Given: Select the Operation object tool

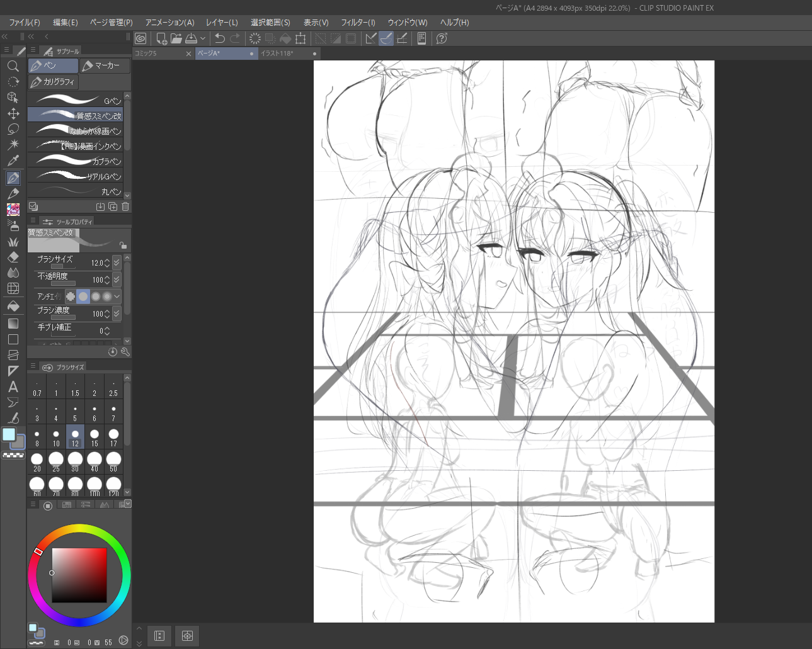Looking at the screenshot, I should [x=13, y=98].
